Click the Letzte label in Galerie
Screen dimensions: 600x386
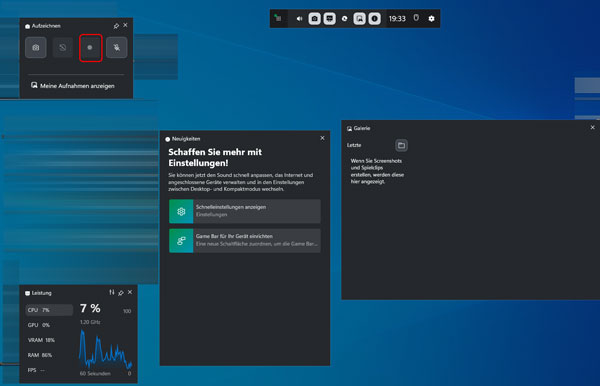click(x=354, y=145)
